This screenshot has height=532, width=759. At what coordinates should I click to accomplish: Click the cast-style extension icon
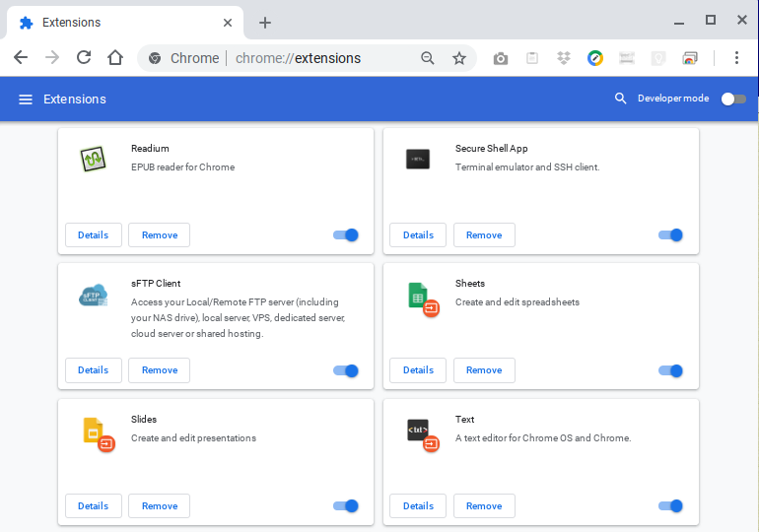click(x=690, y=58)
